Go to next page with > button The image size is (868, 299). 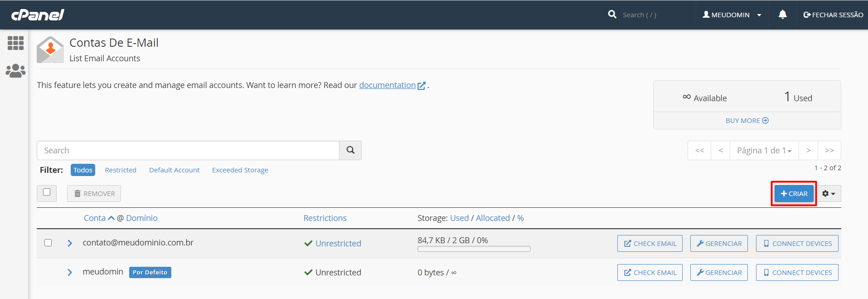tap(808, 150)
